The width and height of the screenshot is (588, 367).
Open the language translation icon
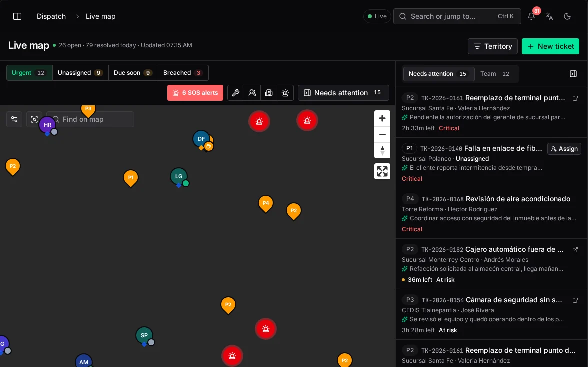[549, 16]
